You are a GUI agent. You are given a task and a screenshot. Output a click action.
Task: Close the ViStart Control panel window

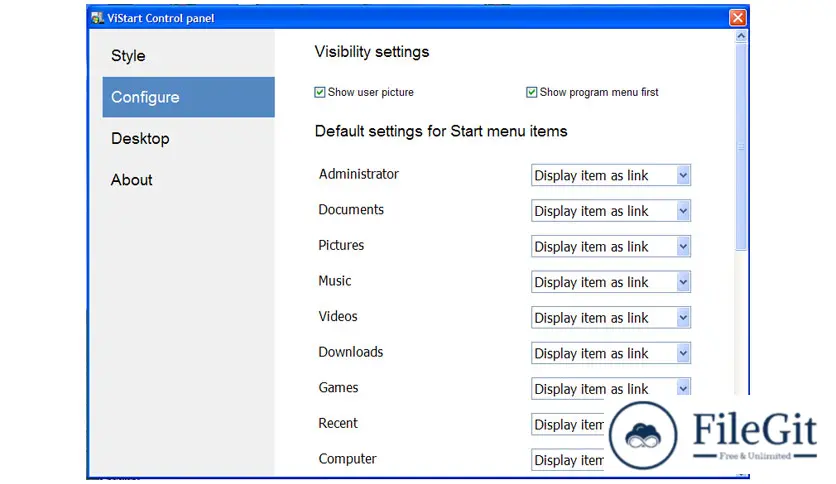coord(737,18)
